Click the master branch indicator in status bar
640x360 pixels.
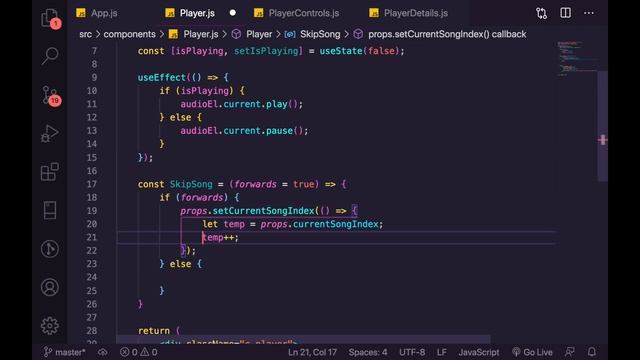(64, 352)
